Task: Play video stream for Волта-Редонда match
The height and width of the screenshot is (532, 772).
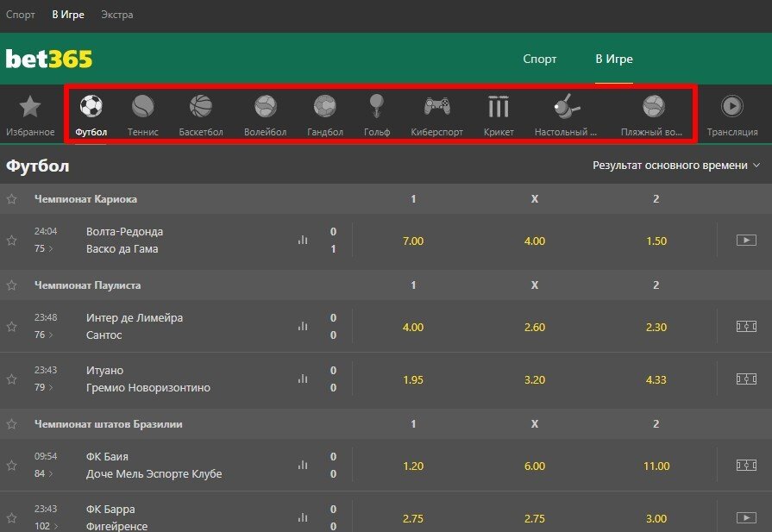Action: tap(746, 241)
